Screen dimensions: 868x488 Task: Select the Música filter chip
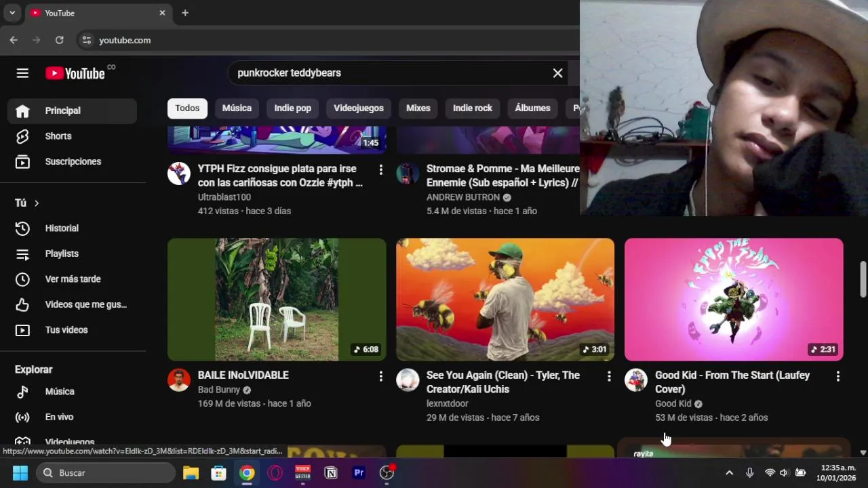click(x=237, y=108)
